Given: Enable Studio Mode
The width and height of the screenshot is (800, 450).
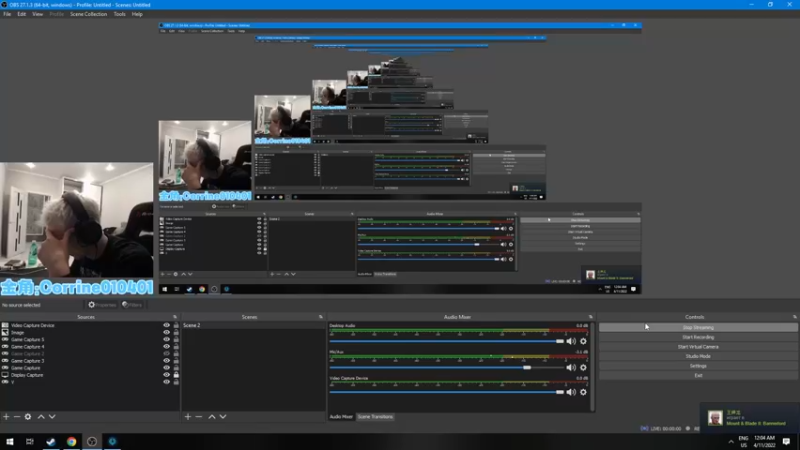Looking at the screenshot, I should point(698,356).
